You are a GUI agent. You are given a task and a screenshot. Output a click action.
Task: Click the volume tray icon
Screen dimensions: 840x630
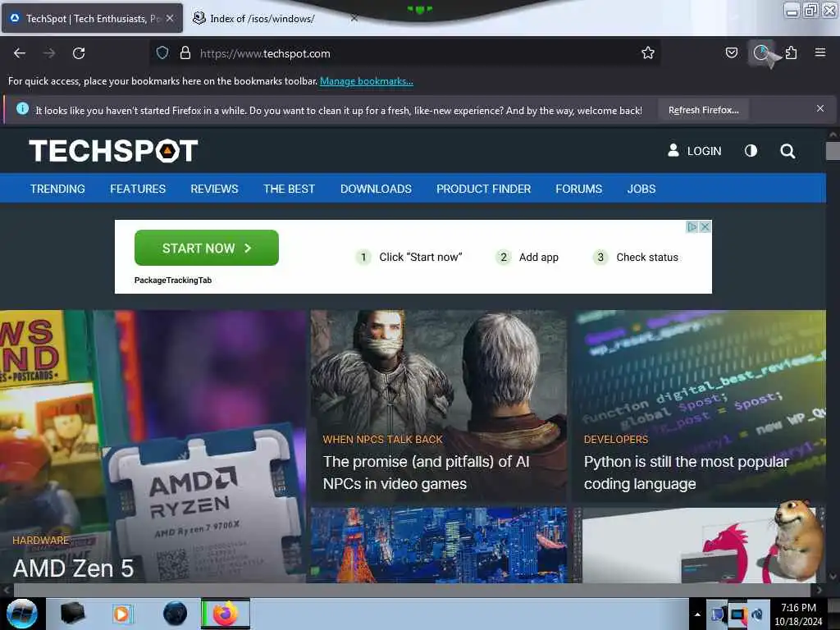pos(757,614)
